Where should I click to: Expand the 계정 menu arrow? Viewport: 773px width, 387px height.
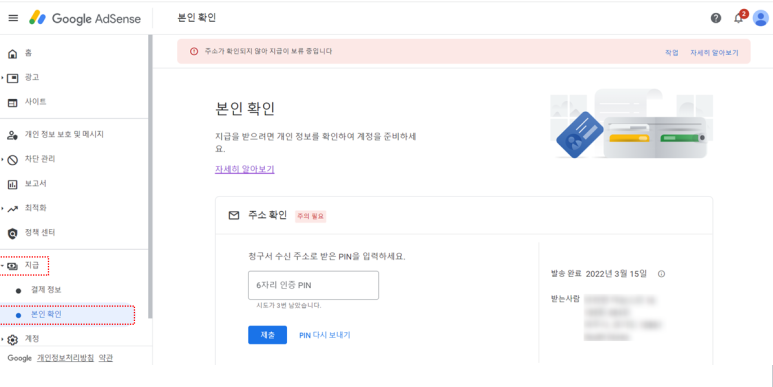pos(2,339)
